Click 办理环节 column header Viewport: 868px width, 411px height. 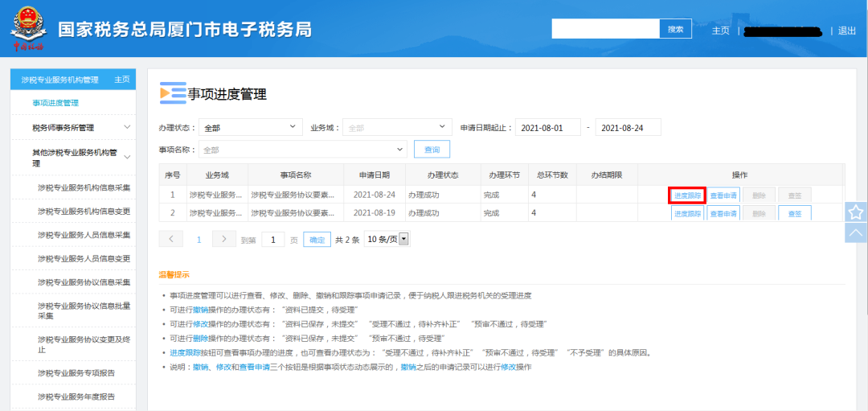(x=504, y=175)
